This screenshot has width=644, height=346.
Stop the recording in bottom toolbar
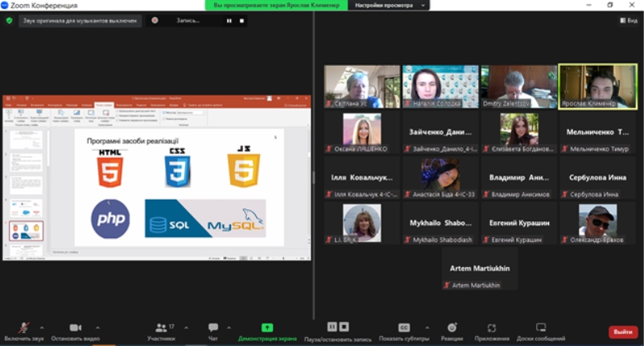pyautogui.click(x=345, y=327)
